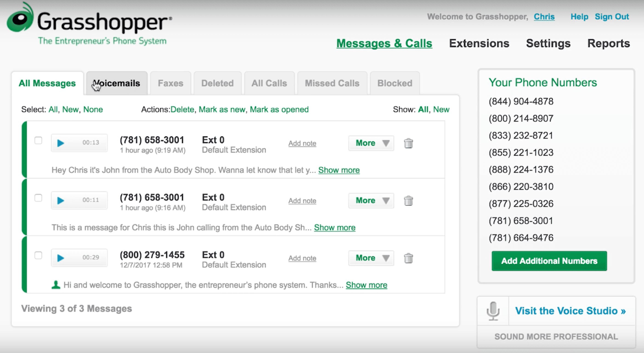Open the Missed Calls tab
The height and width of the screenshot is (353, 644).
click(332, 84)
